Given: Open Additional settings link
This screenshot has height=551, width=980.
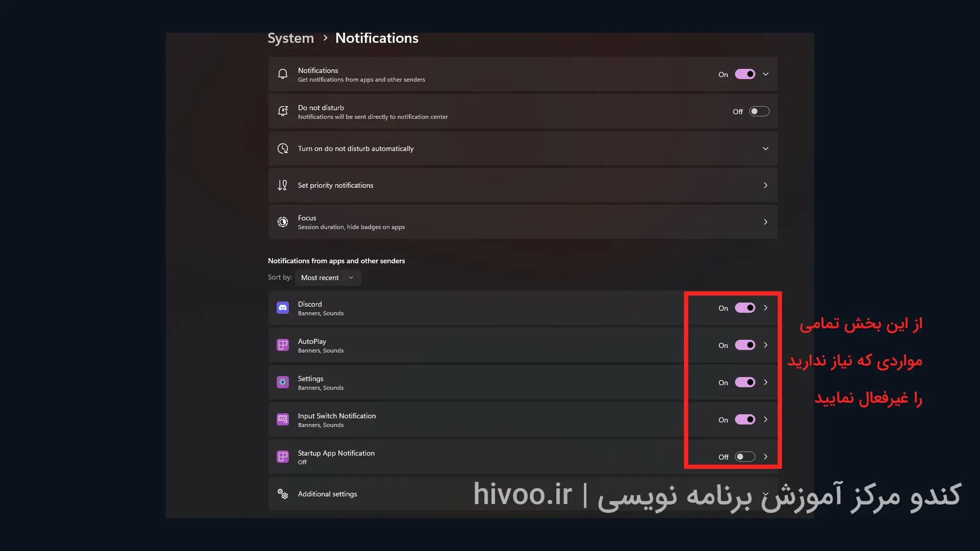Looking at the screenshot, I should (328, 494).
